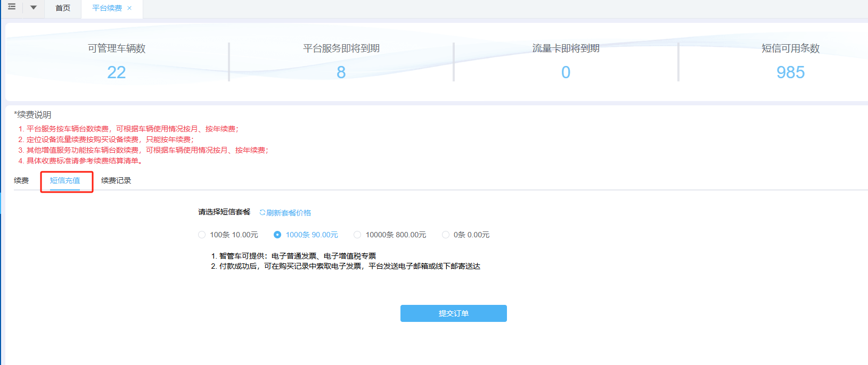Click the hamburger menu icon

12,7
